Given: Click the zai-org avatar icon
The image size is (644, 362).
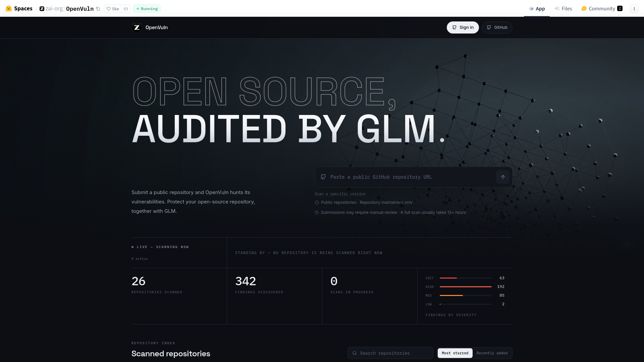Looking at the screenshot, I should point(42,9).
